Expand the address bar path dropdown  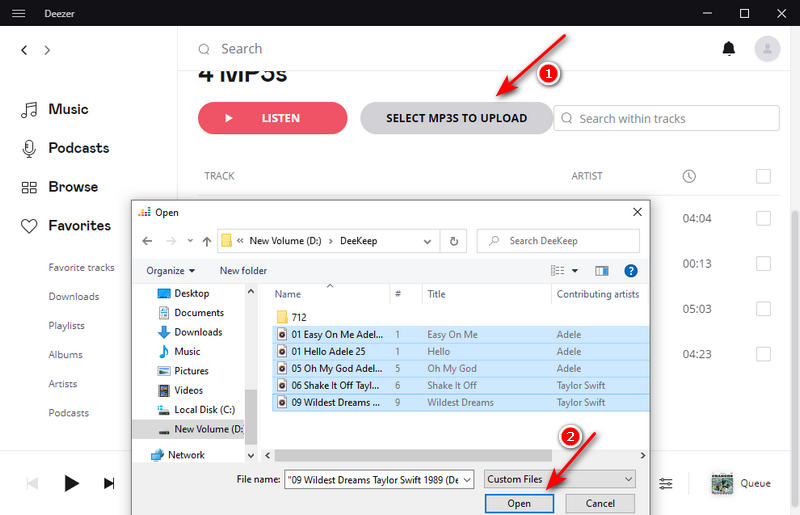(427, 241)
